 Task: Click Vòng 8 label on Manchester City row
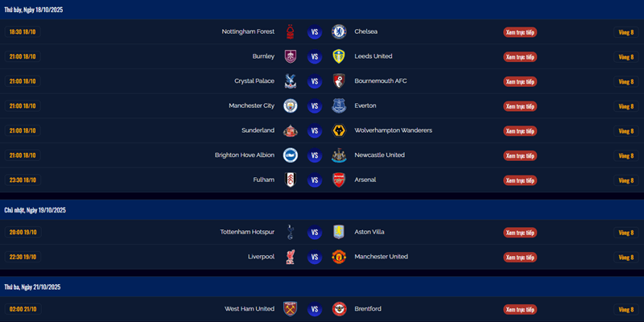[625, 106]
